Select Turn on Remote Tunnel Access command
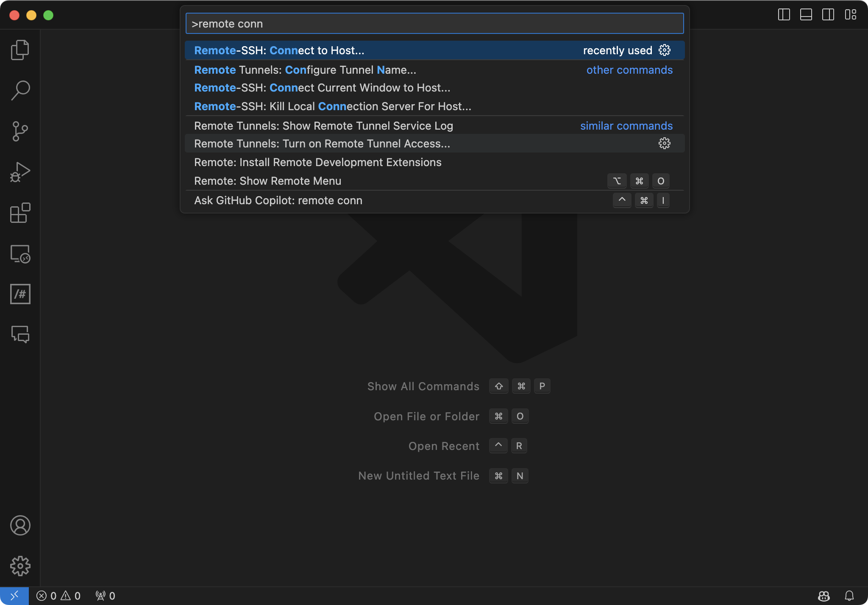 [435, 144]
